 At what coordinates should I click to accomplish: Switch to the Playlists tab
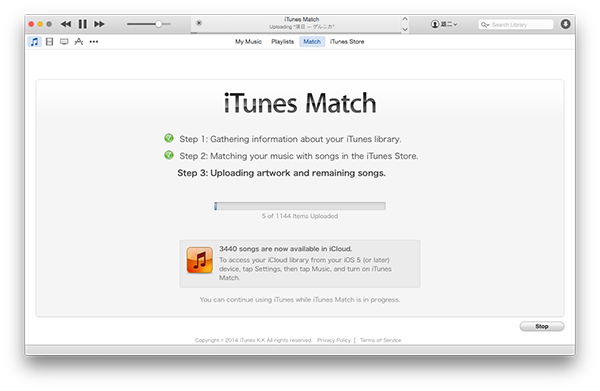point(282,42)
